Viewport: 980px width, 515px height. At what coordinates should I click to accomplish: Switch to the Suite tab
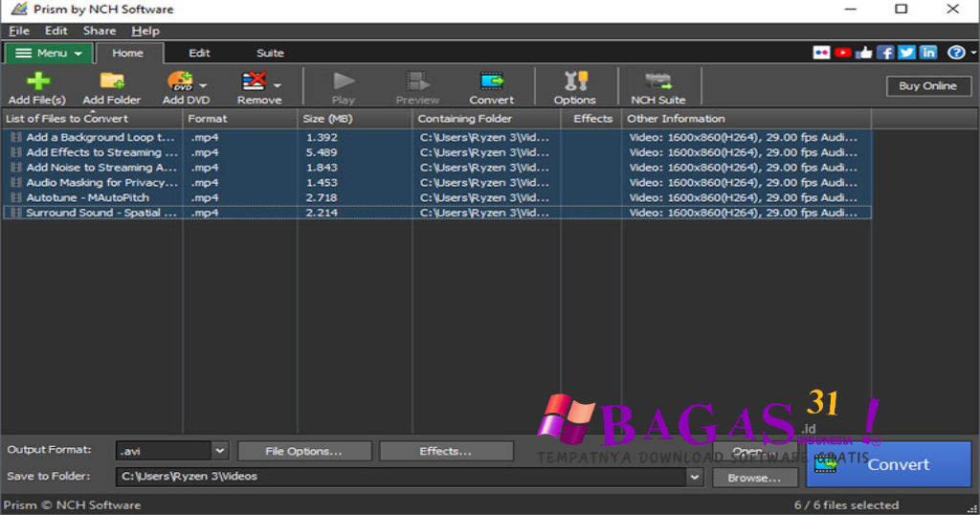[x=270, y=53]
